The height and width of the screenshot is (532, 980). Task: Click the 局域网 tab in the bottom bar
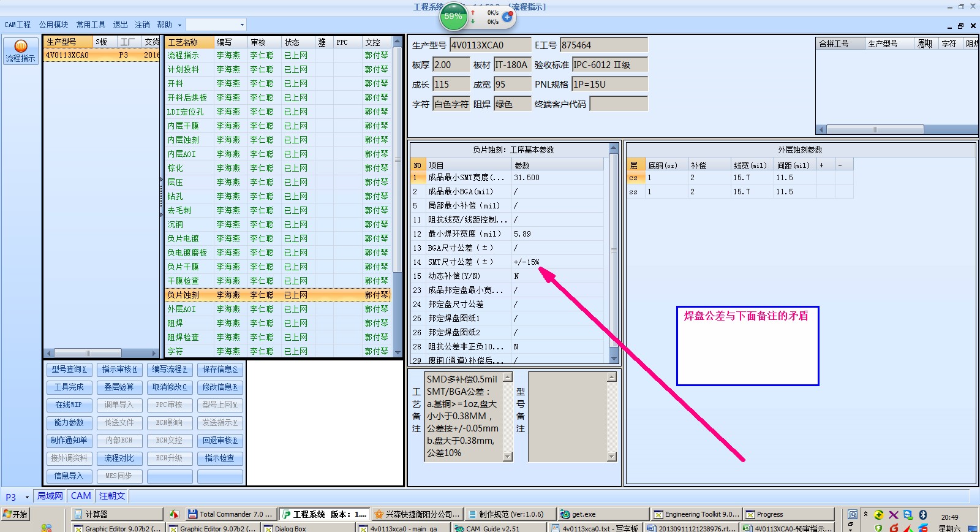[x=50, y=496]
